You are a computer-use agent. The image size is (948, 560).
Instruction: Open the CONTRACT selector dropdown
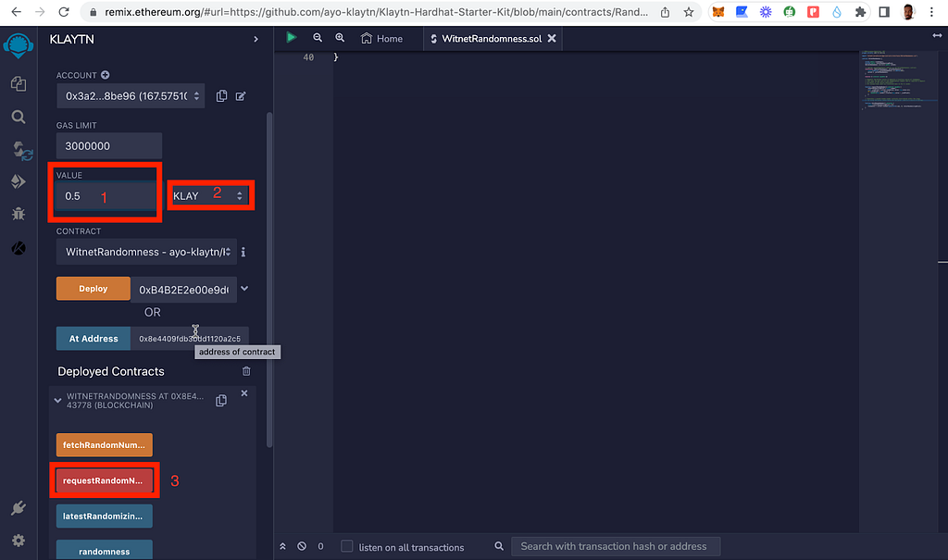[146, 252]
